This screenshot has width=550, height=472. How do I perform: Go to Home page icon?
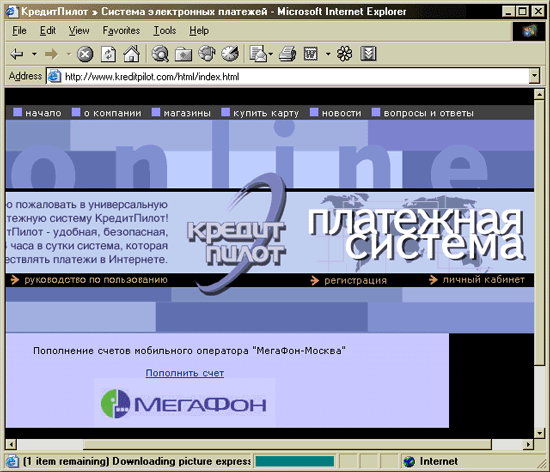coord(132,54)
